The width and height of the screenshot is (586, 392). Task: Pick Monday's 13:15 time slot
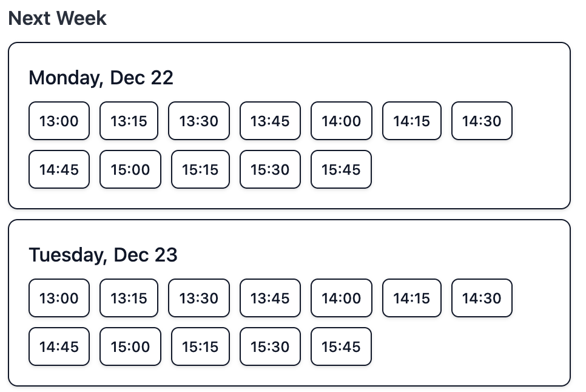click(129, 121)
